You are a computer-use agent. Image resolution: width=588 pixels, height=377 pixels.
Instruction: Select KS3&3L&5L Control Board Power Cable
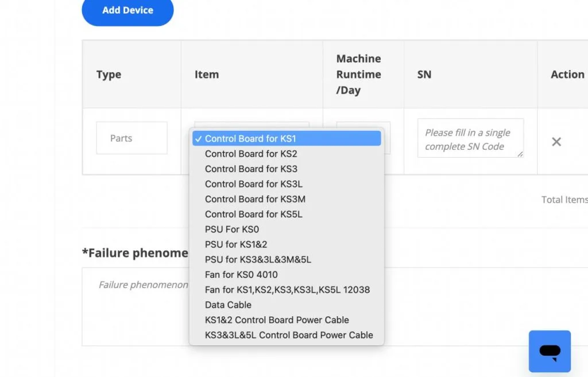click(289, 335)
